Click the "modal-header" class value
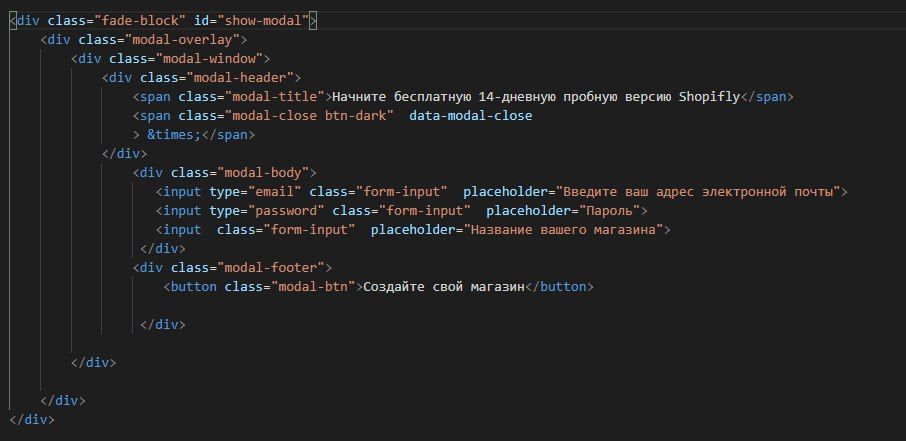The image size is (906, 441). click(x=240, y=78)
